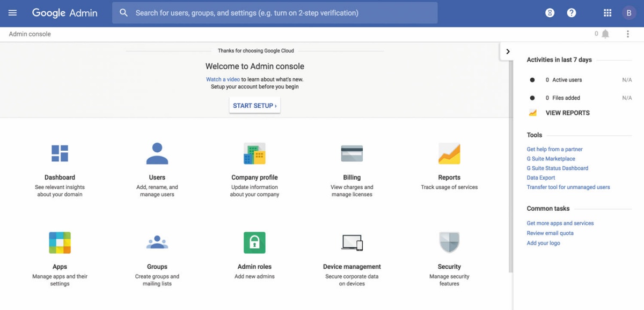Click 'Update information about your company' description
The width and height of the screenshot is (644, 310).
[x=254, y=191]
